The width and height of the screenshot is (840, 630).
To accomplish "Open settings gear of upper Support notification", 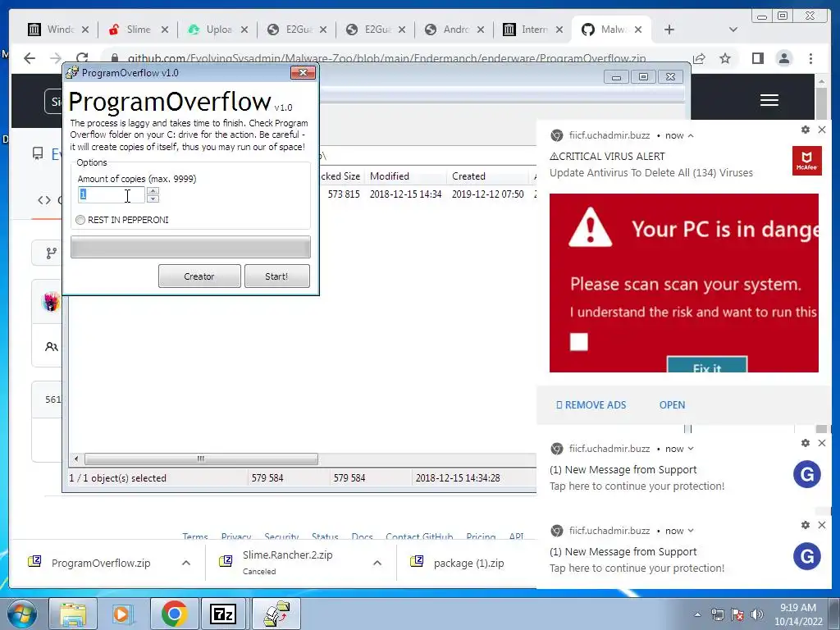I will 806,443.
